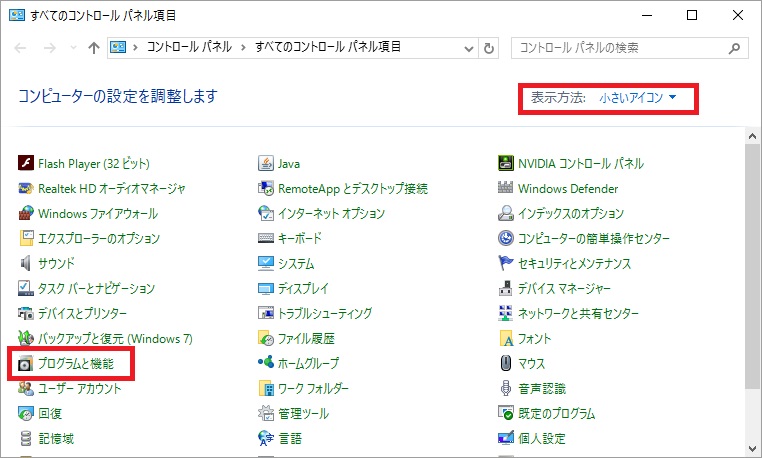Open 言語 link
Viewport: 762px width, 458px height.
(290, 438)
